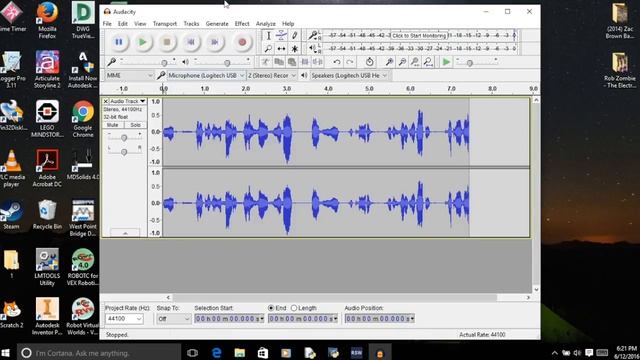This screenshot has width=640, height=360.
Task: Open the Help menu
Action: [288, 24]
